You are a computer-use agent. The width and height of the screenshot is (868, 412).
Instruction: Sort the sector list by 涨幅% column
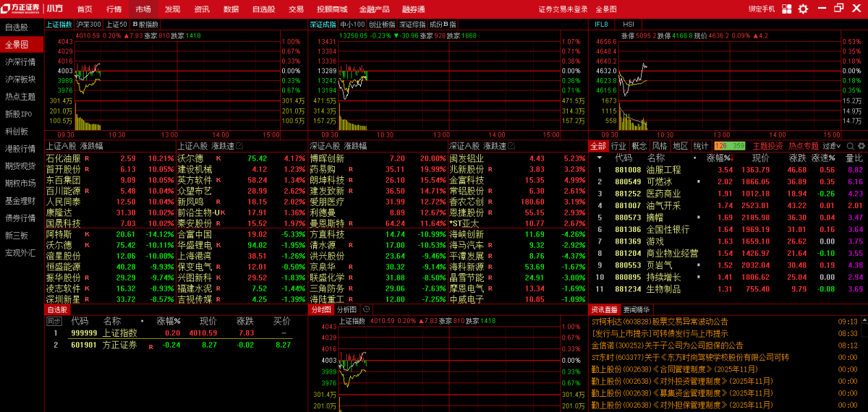[718, 158]
